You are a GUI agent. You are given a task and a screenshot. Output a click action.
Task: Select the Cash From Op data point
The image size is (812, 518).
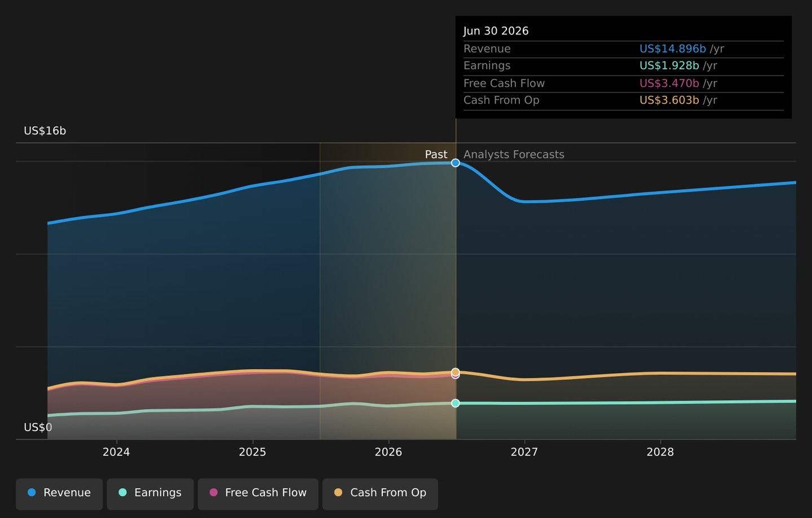pyautogui.click(x=456, y=372)
